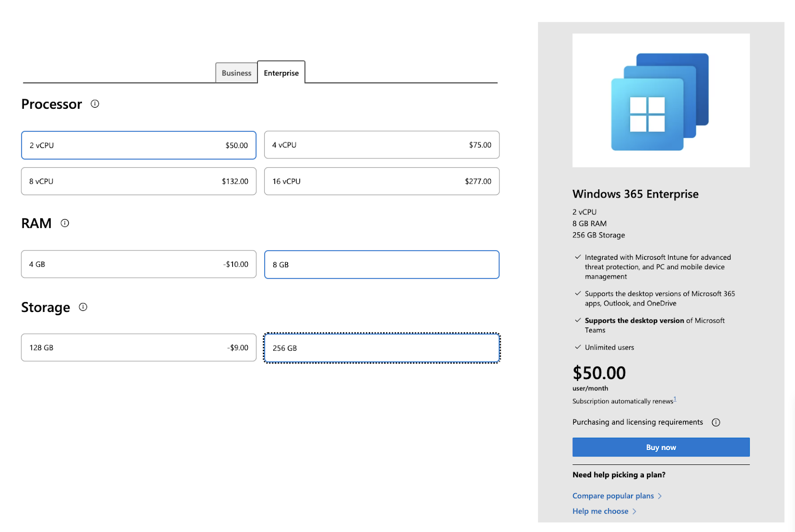The width and height of the screenshot is (795, 532).
Task: Choose the 8 GB RAM option
Action: (x=382, y=265)
